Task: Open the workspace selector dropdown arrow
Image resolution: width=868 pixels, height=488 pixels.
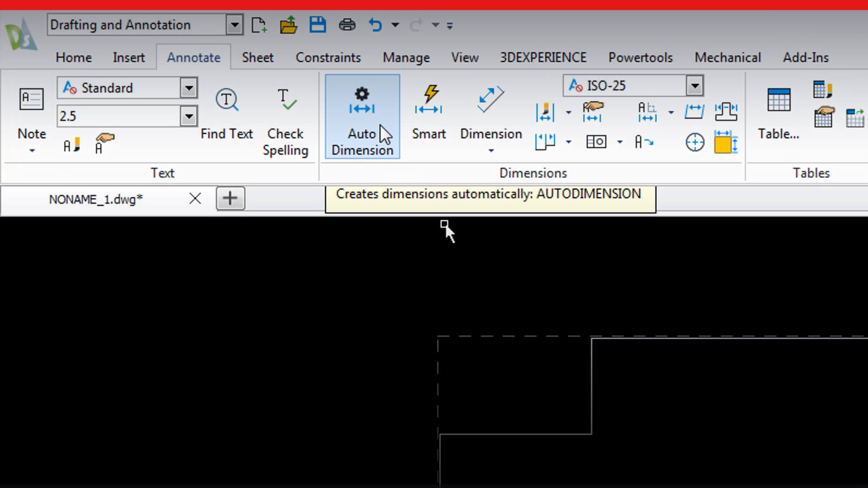Action: (235, 25)
